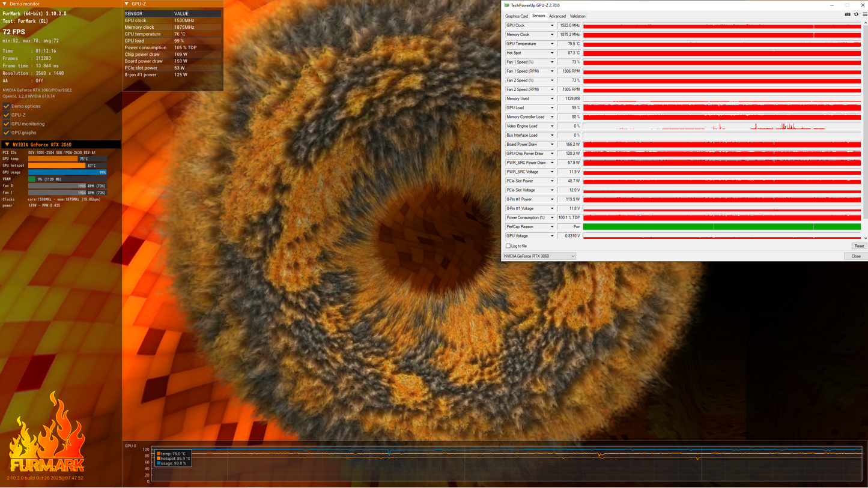Select the Sensors tab
Screen dimensions: 868x488
[x=539, y=16]
